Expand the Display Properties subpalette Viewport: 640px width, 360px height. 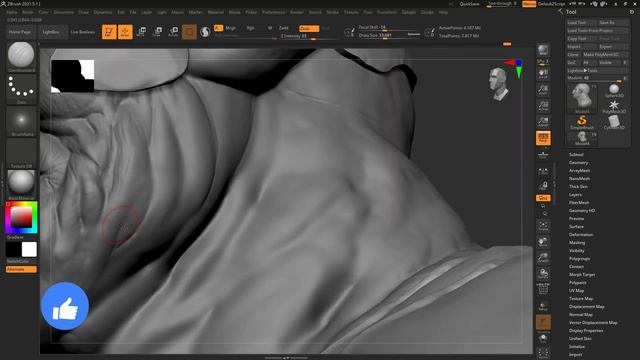[586, 331]
